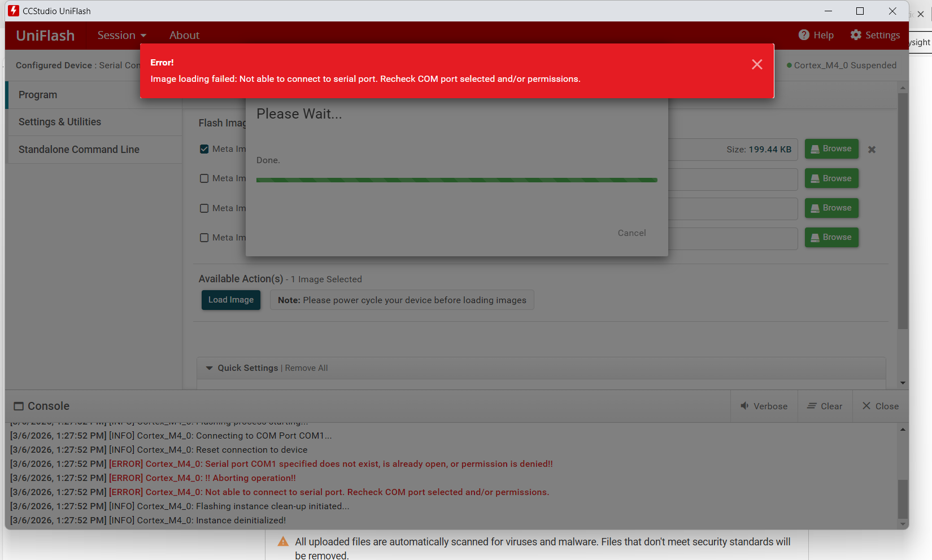
Task: Dismiss the red error banner with X
Action: point(757,64)
